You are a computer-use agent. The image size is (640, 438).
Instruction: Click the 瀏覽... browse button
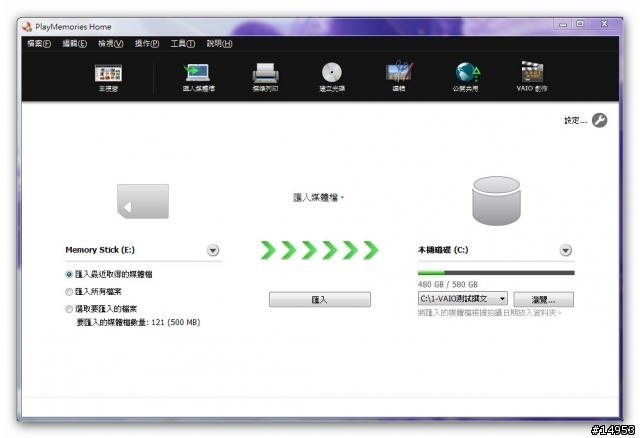[x=543, y=300]
